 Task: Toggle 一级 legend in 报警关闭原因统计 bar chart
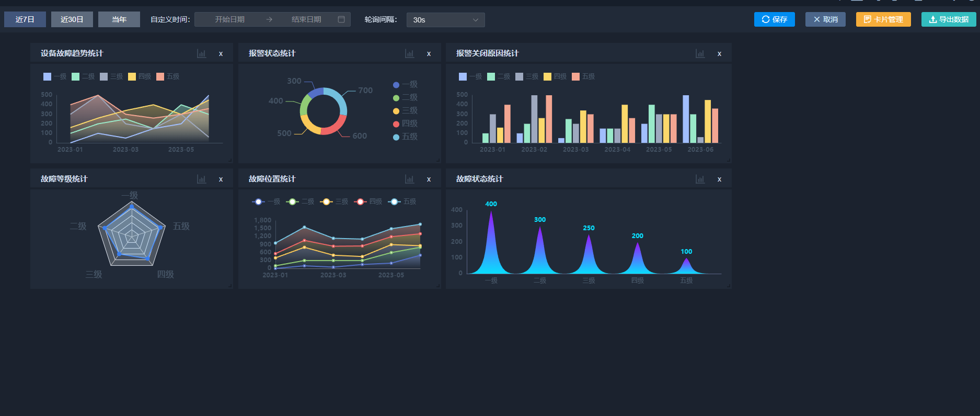[x=470, y=76]
